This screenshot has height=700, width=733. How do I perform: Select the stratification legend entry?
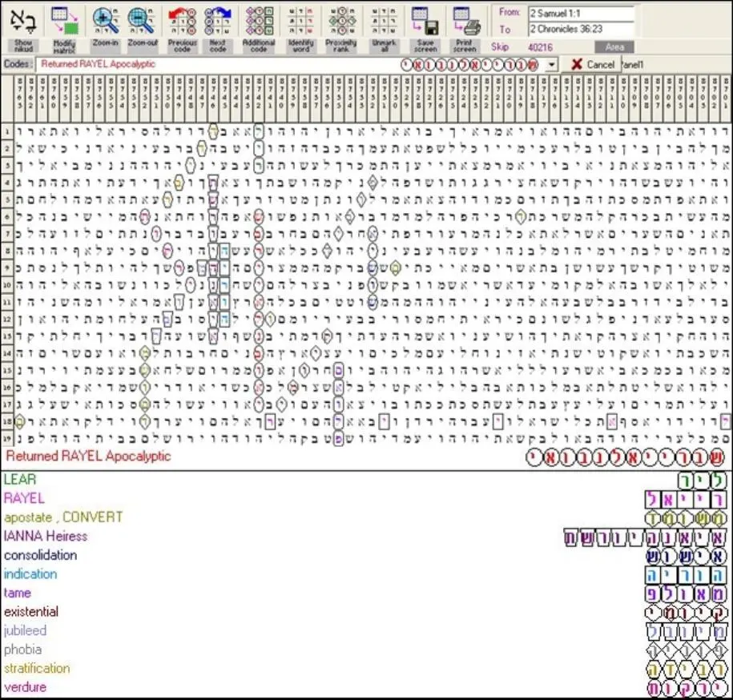(x=37, y=668)
